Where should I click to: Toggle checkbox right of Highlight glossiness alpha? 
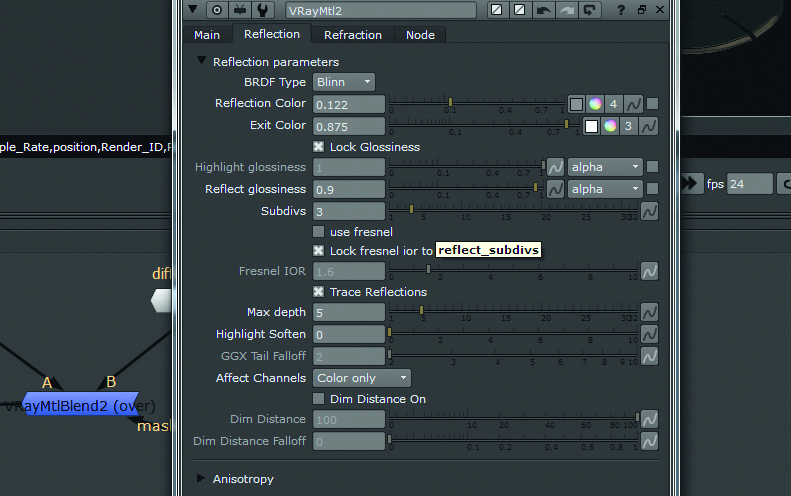pyautogui.click(x=652, y=167)
